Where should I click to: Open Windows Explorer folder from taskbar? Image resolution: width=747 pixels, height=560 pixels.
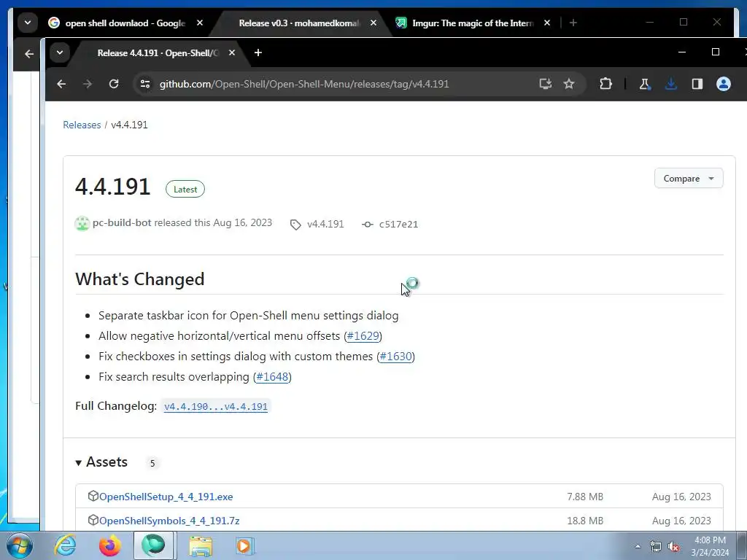click(x=201, y=545)
